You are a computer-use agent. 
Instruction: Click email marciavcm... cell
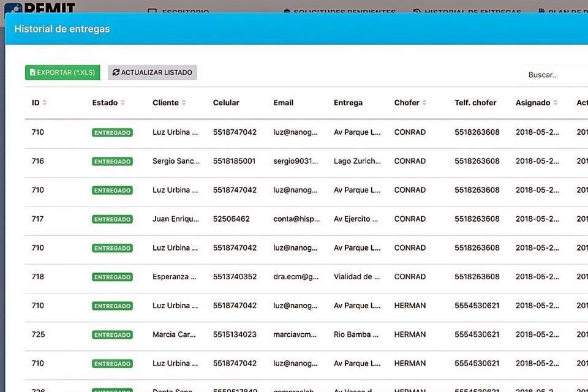click(x=295, y=334)
